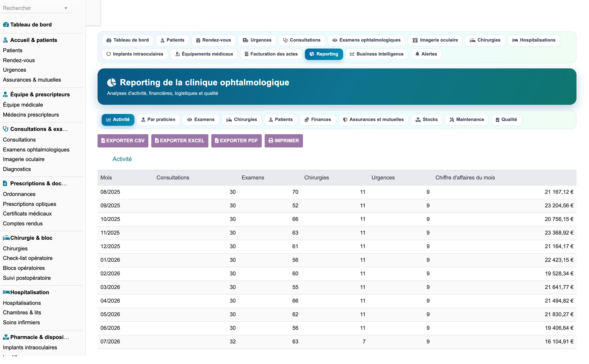Image resolution: width=589 pixels, height=364 pixels.
Task: Go to Médecins prescripteurs in sidebar
Action: point(31,115)
